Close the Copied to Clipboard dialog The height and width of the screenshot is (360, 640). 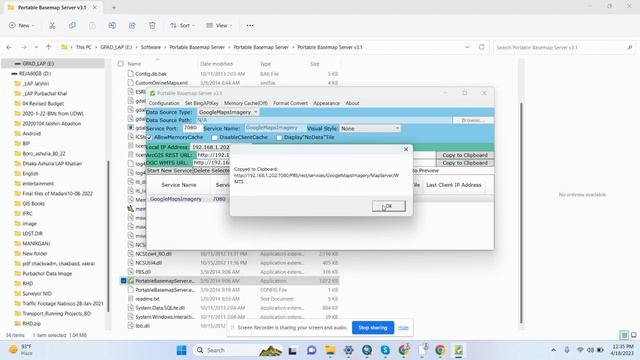click(x=406, y=149)
